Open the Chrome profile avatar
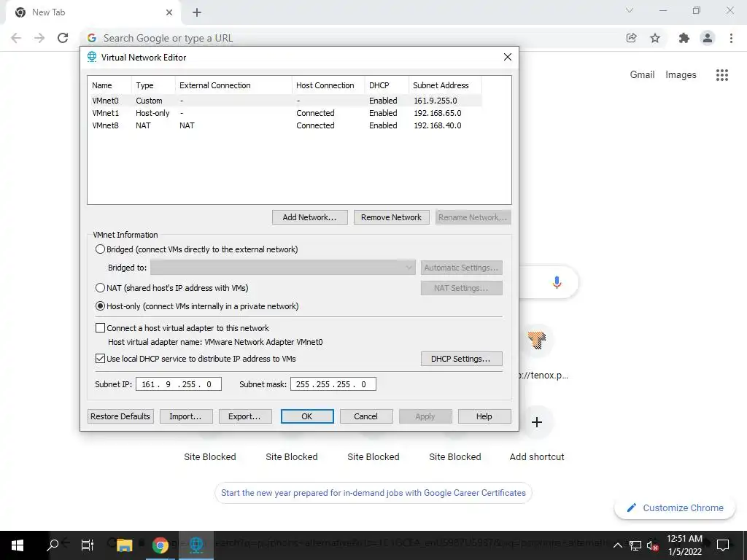This screenshot has height=560, width=747. tap(708, 38)
